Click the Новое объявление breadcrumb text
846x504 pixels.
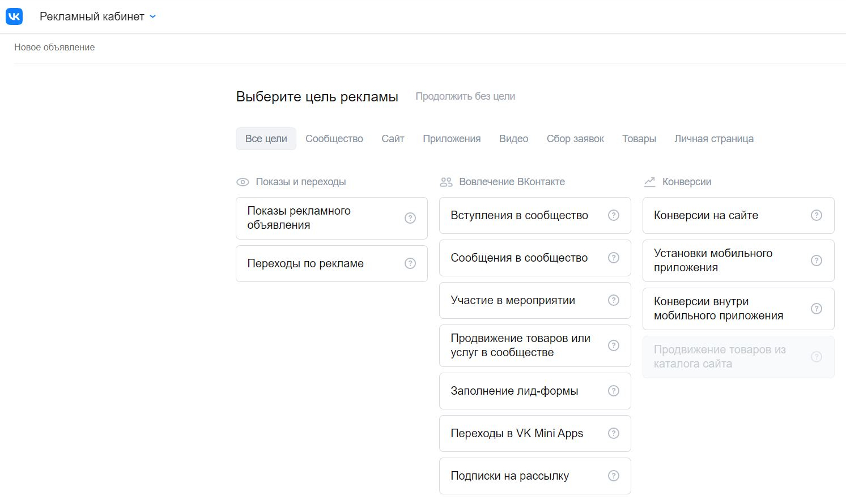(54, 48)
